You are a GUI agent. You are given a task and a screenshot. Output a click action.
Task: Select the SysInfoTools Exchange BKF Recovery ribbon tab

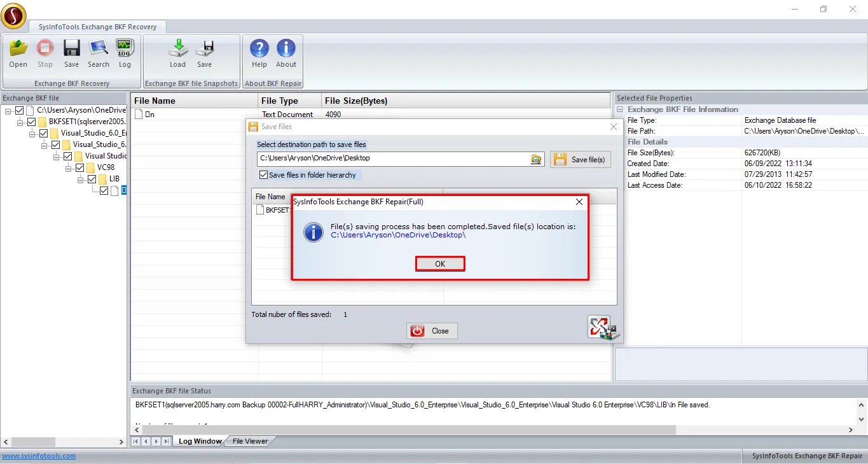click(x=97, y=27)
